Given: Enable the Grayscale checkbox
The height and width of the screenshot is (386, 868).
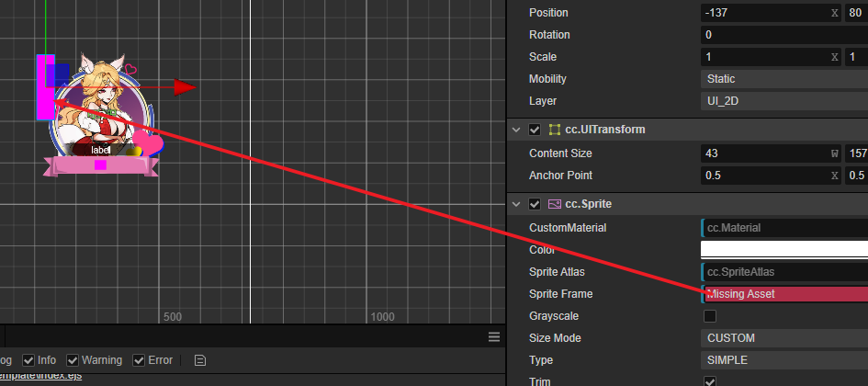Looking at the screenshot, I should (710, 316).
